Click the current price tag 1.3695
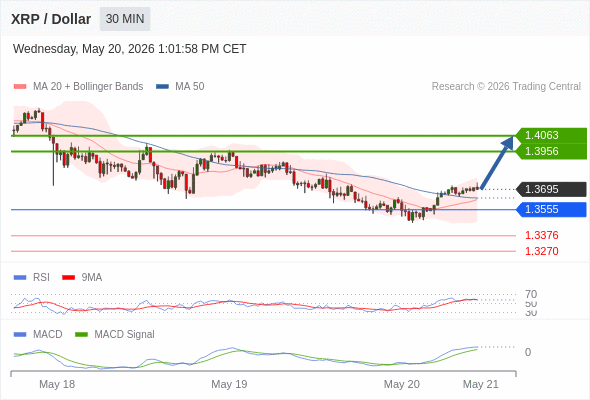 [551, 189]
